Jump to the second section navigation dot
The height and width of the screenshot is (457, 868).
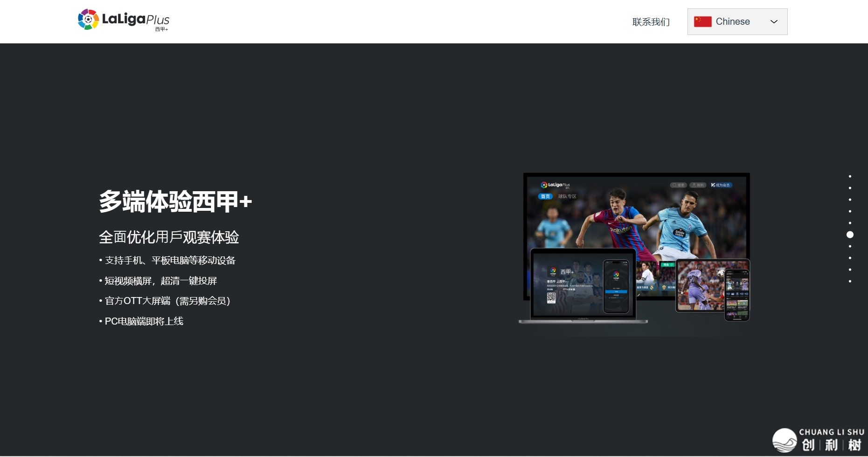tap(850, 188)
